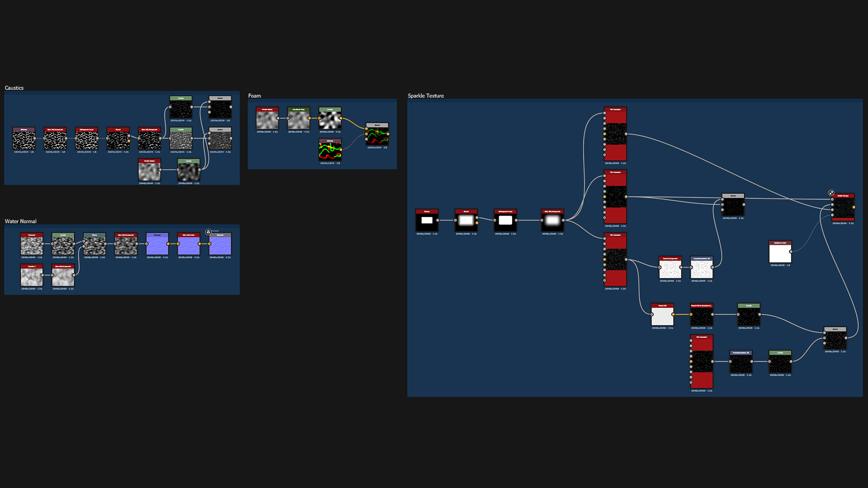Click the Invert Grayscale node
Screen dimensions: 868x488
[670, 268]
